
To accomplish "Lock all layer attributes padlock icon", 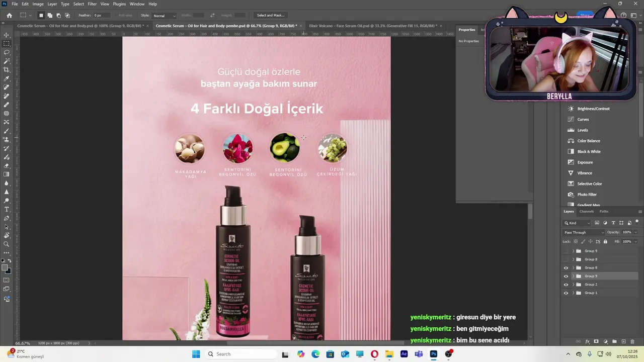I will 605,241.
